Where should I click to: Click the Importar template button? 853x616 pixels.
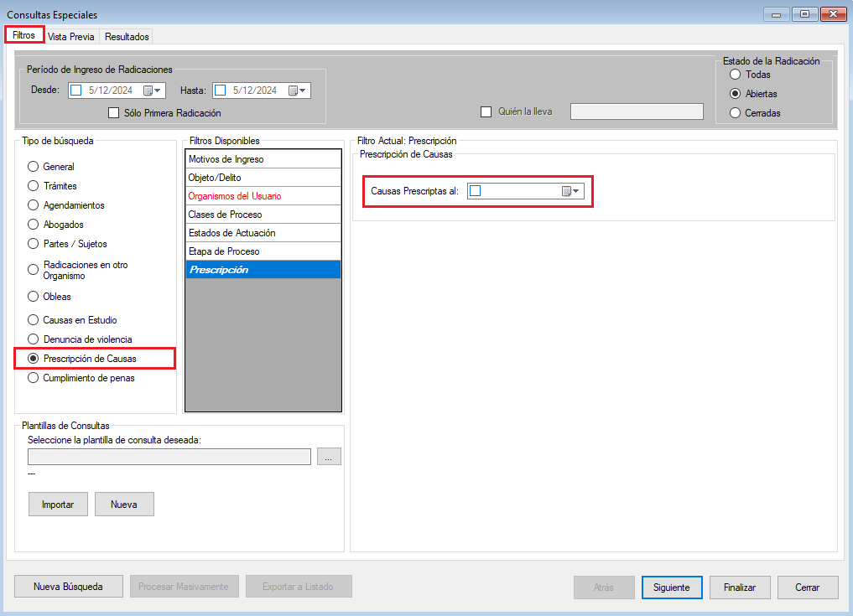tap(58, 505)
